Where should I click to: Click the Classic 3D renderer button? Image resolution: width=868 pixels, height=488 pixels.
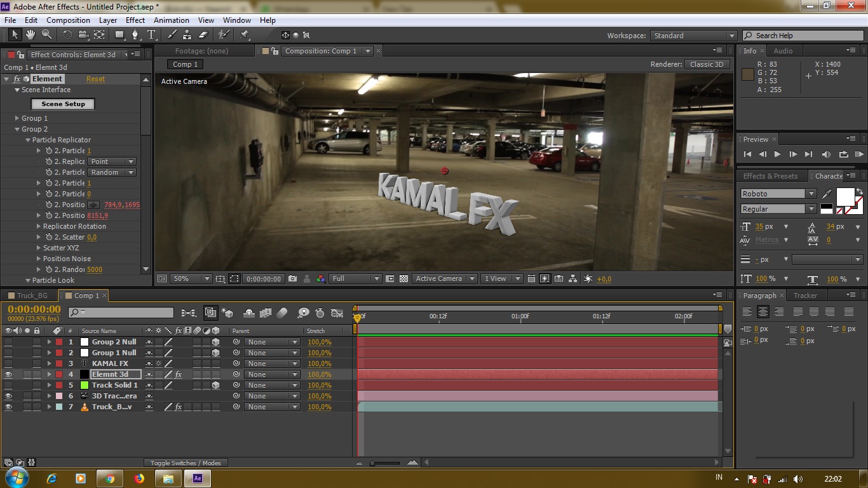[707, 64]
